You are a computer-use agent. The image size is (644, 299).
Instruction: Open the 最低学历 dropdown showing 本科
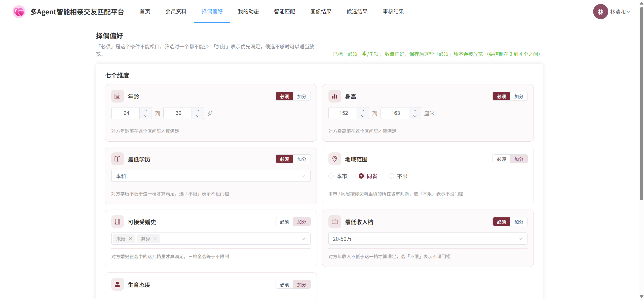click(x=211, y=176)
